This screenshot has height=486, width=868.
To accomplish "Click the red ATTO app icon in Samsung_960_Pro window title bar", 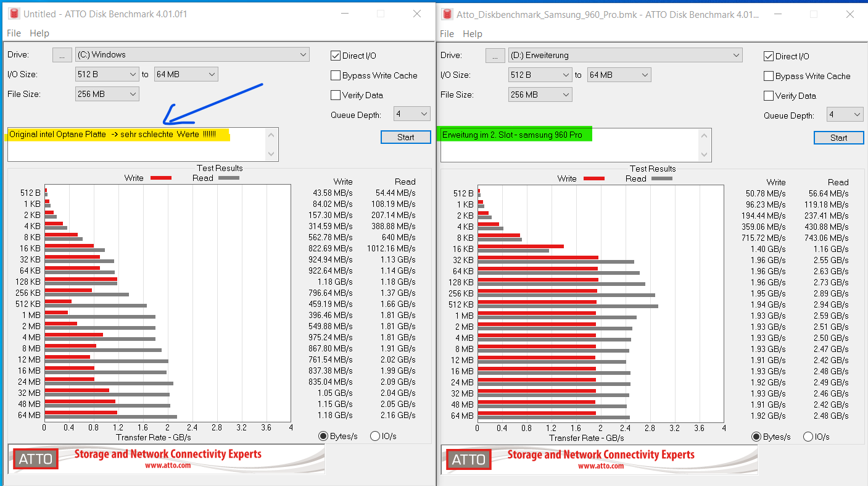I will (x=446, y=14).
